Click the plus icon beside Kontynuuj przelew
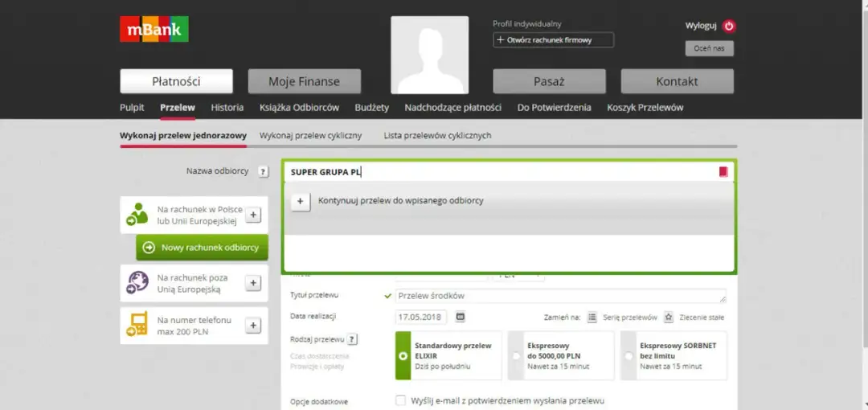Screen dimensions: 868x410 (x=300, y=201)
